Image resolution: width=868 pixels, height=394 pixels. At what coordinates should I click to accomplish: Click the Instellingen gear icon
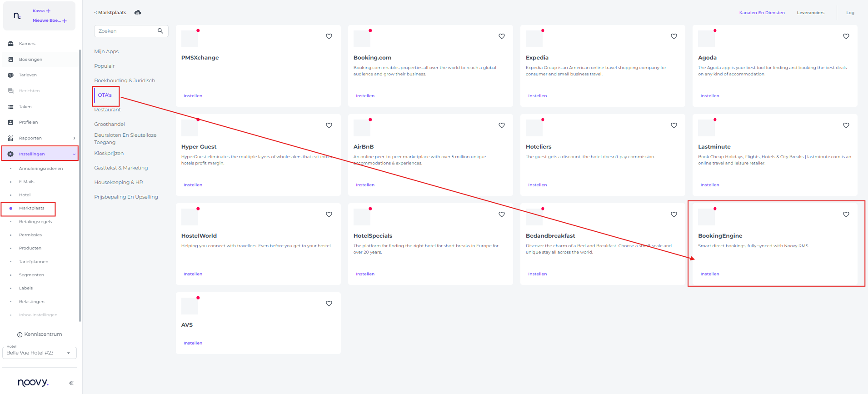point(10,154)
